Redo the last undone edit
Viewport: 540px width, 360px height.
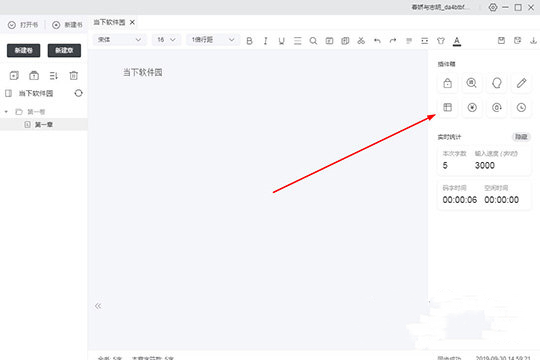click(393, 41)
